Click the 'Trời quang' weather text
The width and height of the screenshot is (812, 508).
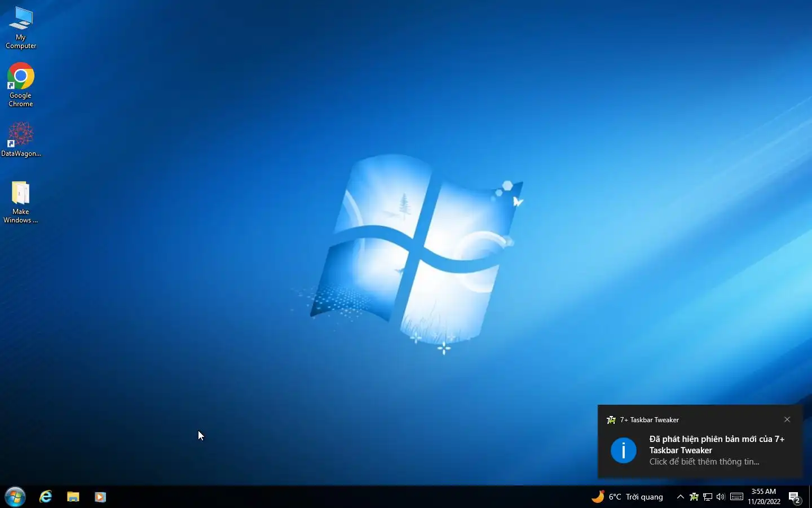point(645,497)
